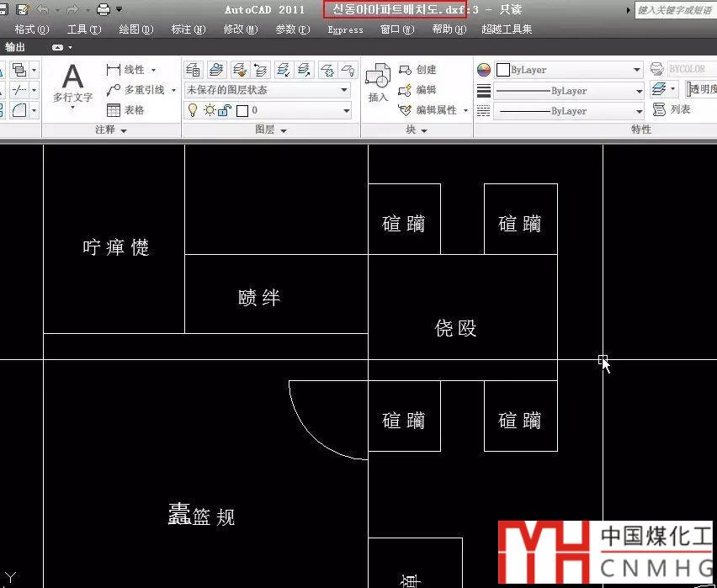Click the arrow left of the search box
The image size is (717, 588).
click(629, 9)
